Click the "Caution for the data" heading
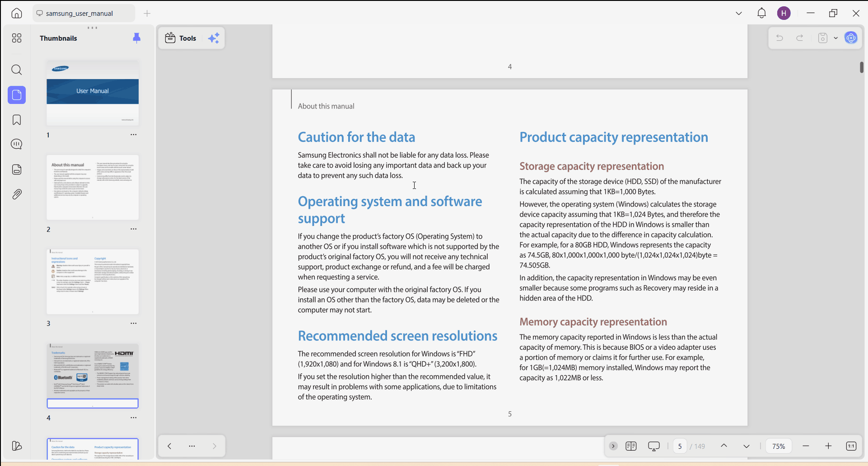The height and width of the screenshot is (466, 868). point(356,137)
